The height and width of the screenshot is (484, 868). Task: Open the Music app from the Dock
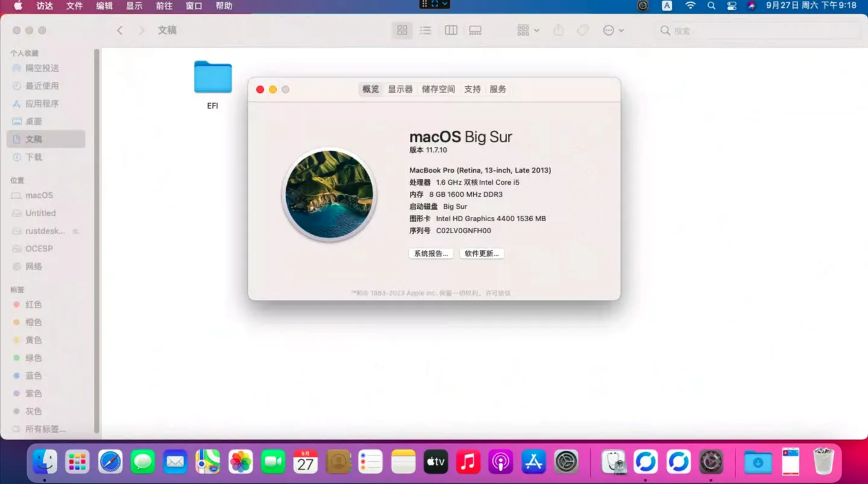tap(468, 461)
